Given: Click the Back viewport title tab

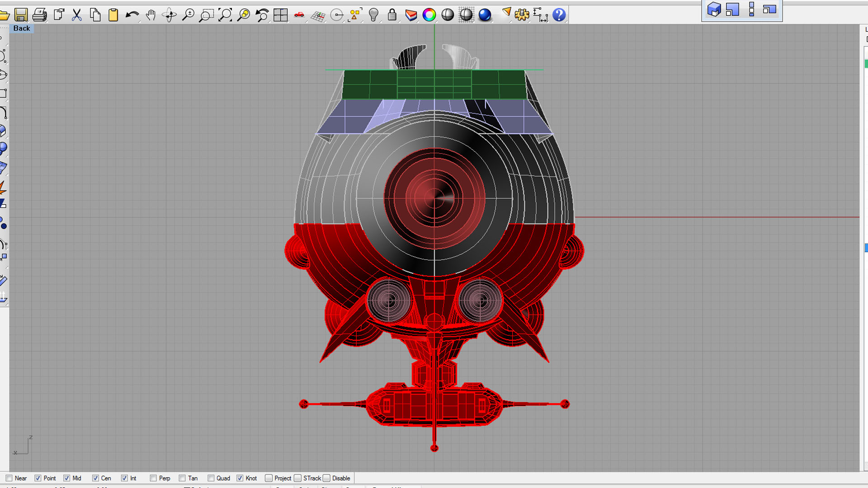Looking at the screenshot, I should [22, 28].
